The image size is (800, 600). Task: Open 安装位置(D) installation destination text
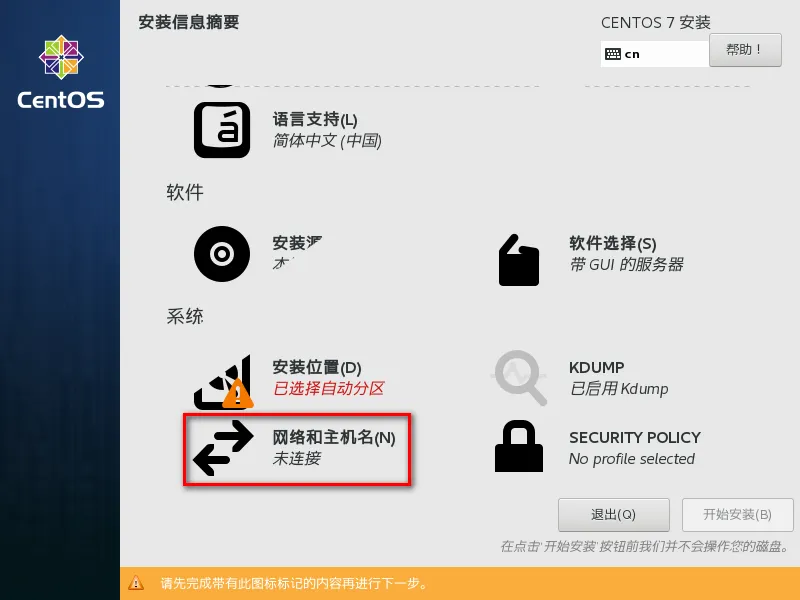tap(317, 367)
